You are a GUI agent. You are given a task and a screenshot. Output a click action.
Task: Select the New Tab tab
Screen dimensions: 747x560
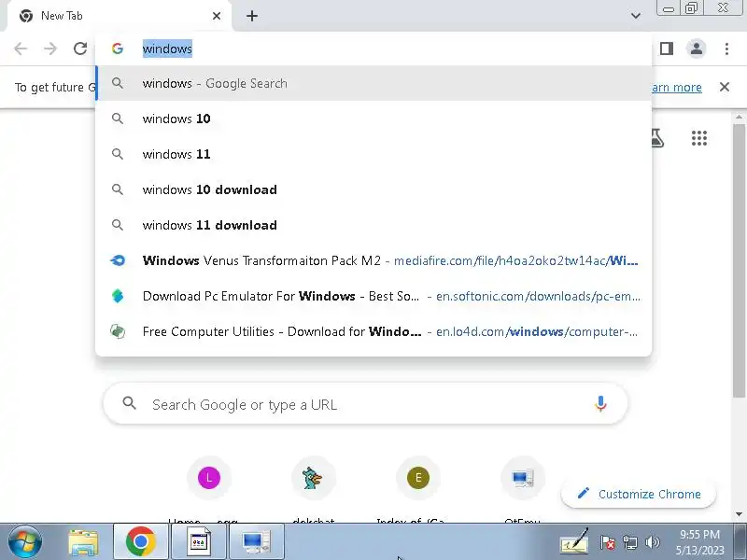(x=120, y=16)
